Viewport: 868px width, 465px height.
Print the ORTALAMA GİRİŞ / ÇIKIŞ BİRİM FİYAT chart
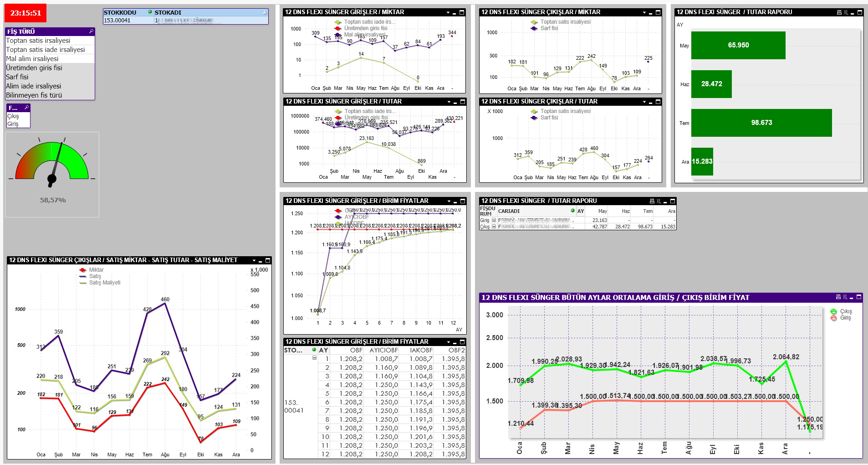pos(838,297)
